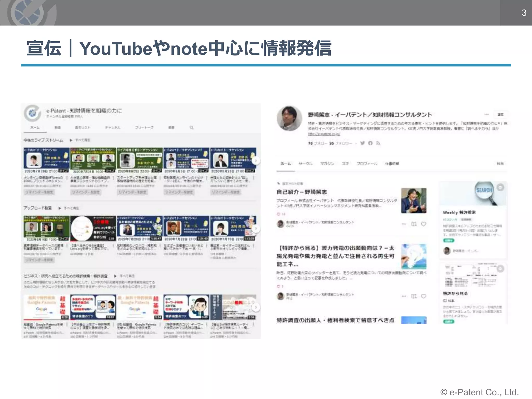Advance the アップロード動画 row with its next arrow
The height and width of the screenshot is (399, 532).
[x=256, y=229]
